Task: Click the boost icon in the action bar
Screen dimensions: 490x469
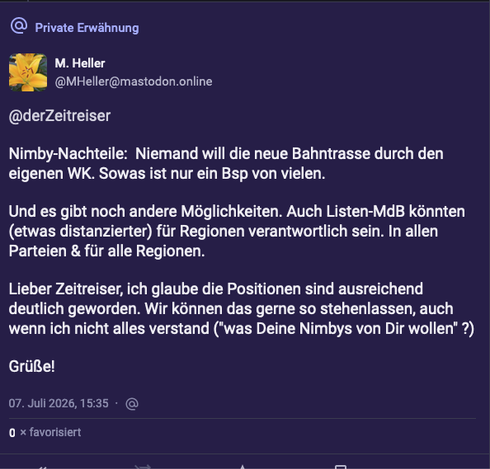Action: [x=143, y=467]
